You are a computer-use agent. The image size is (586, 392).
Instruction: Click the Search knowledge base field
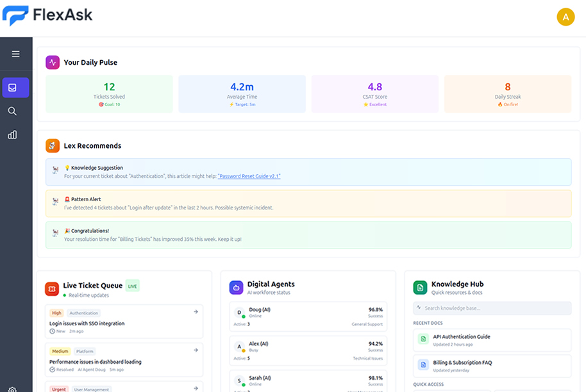(492, 308)
